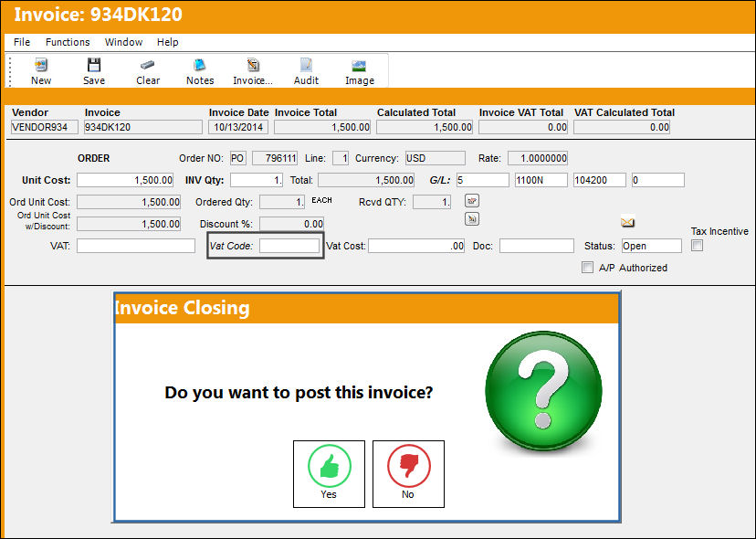Open the Audit toolbar icon
This screenshot has height=539, width=756.
306,65
